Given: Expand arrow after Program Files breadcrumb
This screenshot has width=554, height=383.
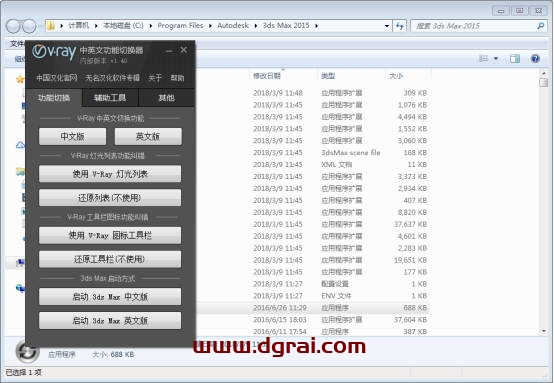Looking at the screenshot, I should point(210,26).
